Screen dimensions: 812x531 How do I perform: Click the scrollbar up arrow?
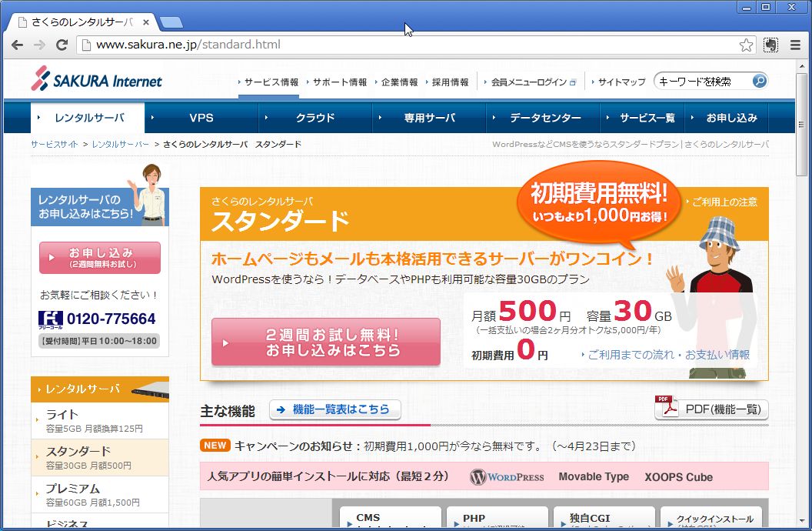(x=801, y=65)
